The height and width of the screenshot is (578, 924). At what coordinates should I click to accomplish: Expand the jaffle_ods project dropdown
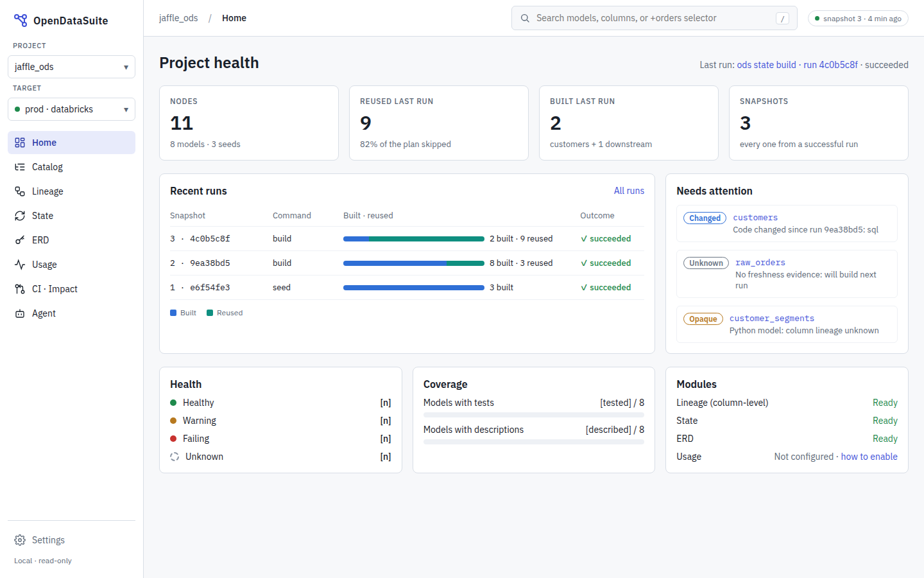(71, 67)
